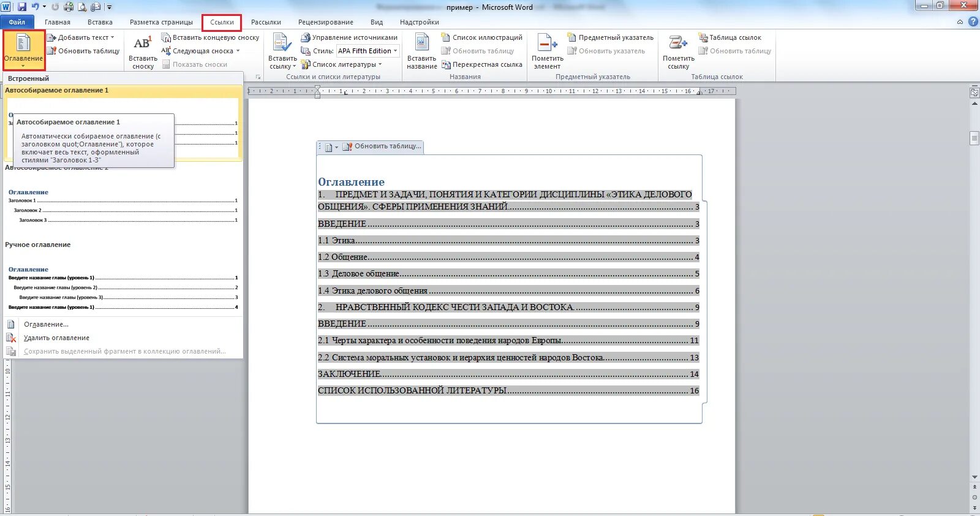Click the vertical scrollbar thumb
The width and height of the screenshot is (980, 516).
pos(974,138)
